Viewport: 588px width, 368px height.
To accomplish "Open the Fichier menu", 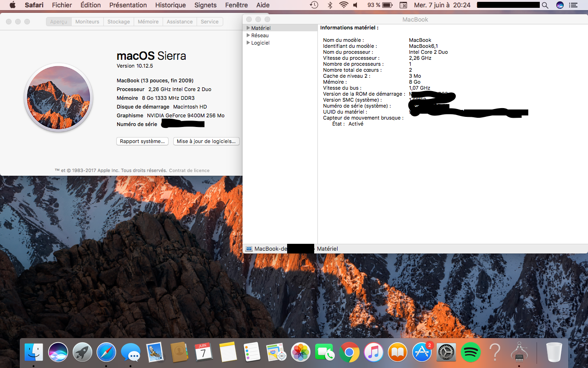I will 62,5.
